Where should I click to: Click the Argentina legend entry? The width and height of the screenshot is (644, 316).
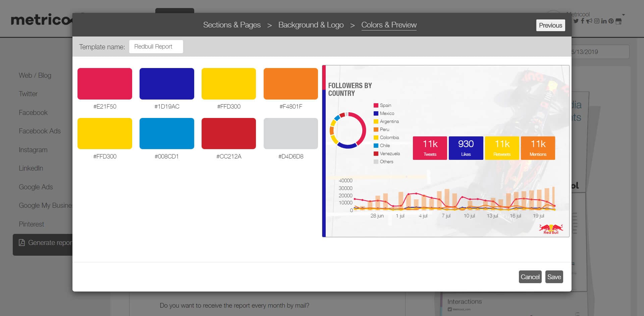[386, 121]
